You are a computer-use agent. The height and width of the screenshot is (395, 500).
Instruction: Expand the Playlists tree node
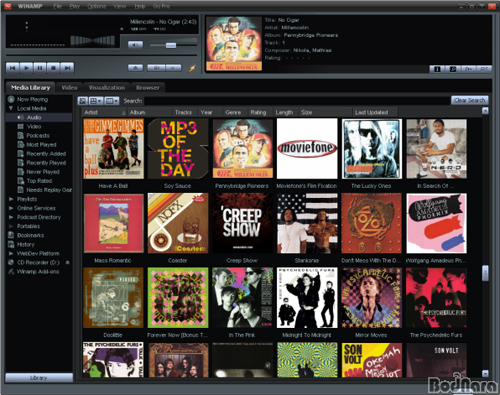11,199
